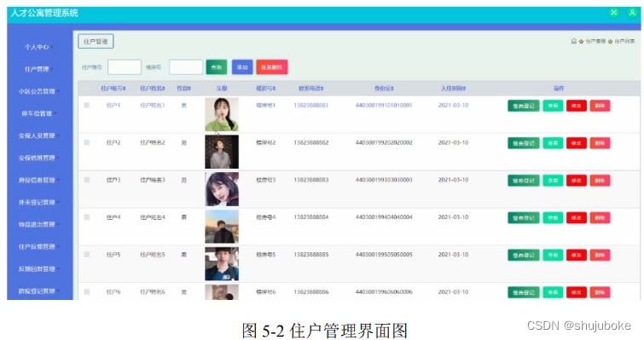Sort table by 楼房号 column
The width and height of the screenshot is (644, 340).
(x=266, y=88)
